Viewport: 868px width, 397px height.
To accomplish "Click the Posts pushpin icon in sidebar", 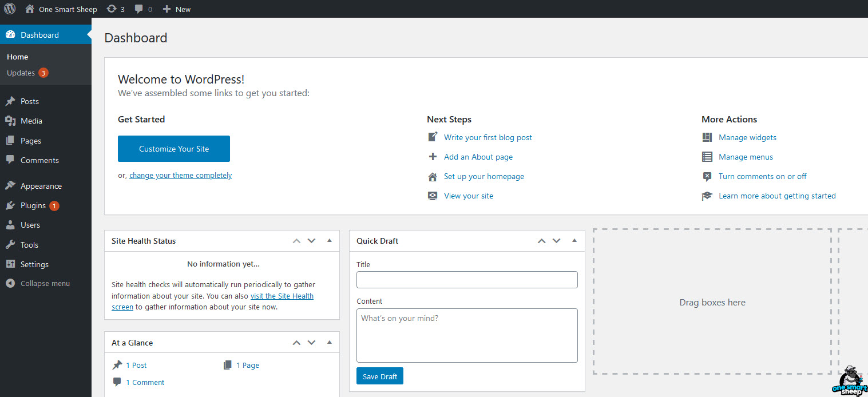I will tap(10, 101).
